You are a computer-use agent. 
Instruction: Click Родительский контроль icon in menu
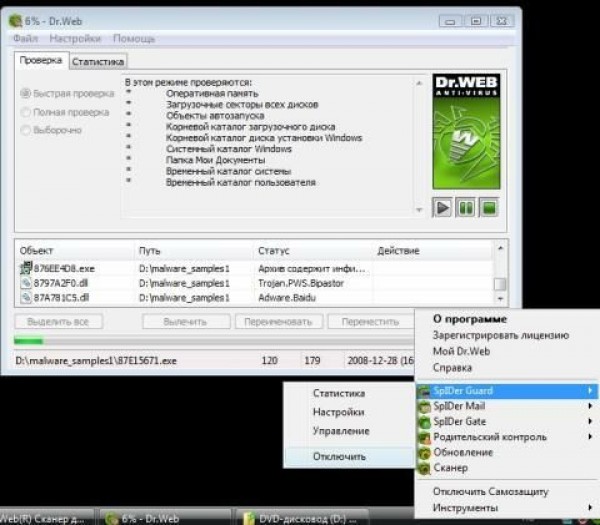424,437
